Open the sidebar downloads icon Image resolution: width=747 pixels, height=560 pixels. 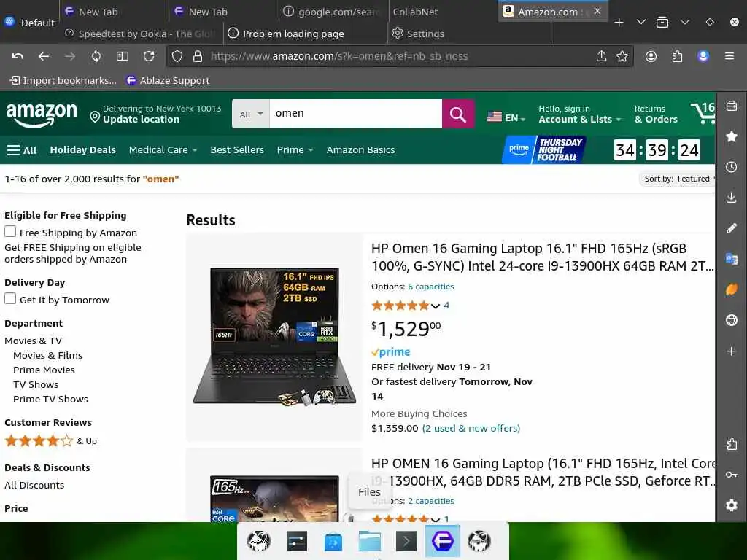(731, 198)
